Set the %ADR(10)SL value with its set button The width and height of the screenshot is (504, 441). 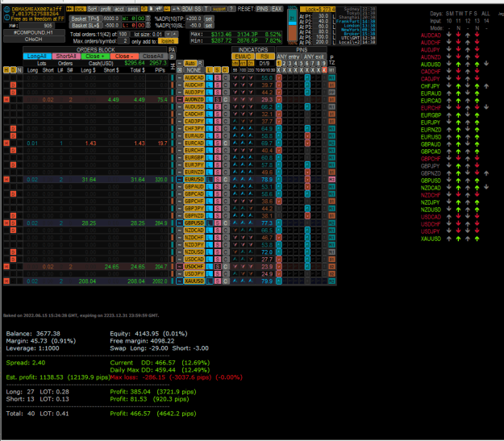coord(209,25)
